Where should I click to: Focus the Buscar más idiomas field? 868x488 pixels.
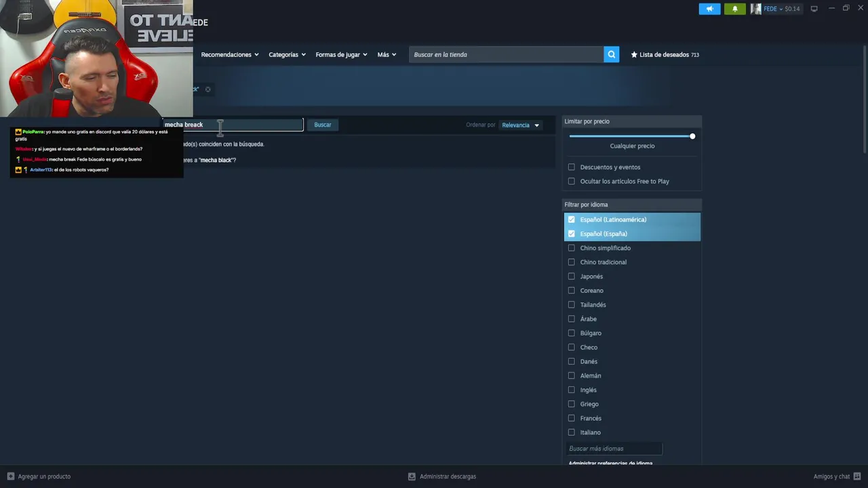point(614,449)
